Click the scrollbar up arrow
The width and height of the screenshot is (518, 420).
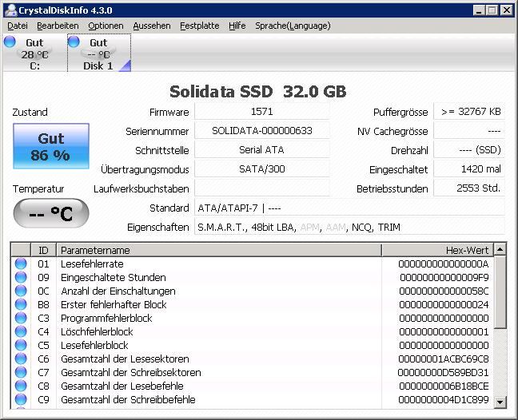pos(500,250)
